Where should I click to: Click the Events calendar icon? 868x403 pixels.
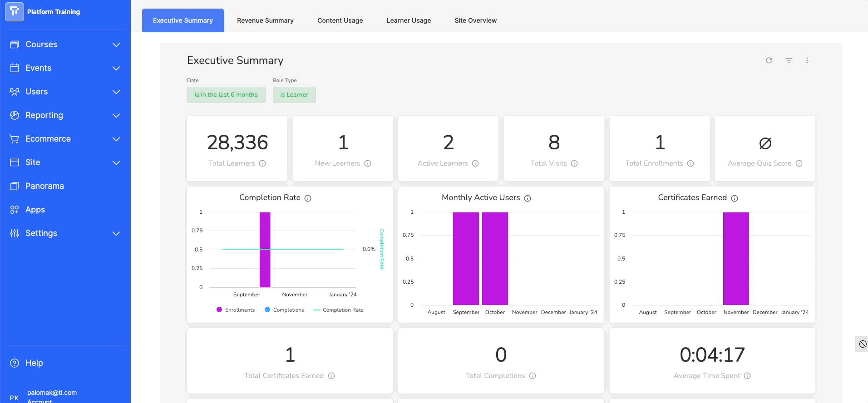(x=15, y=68)
